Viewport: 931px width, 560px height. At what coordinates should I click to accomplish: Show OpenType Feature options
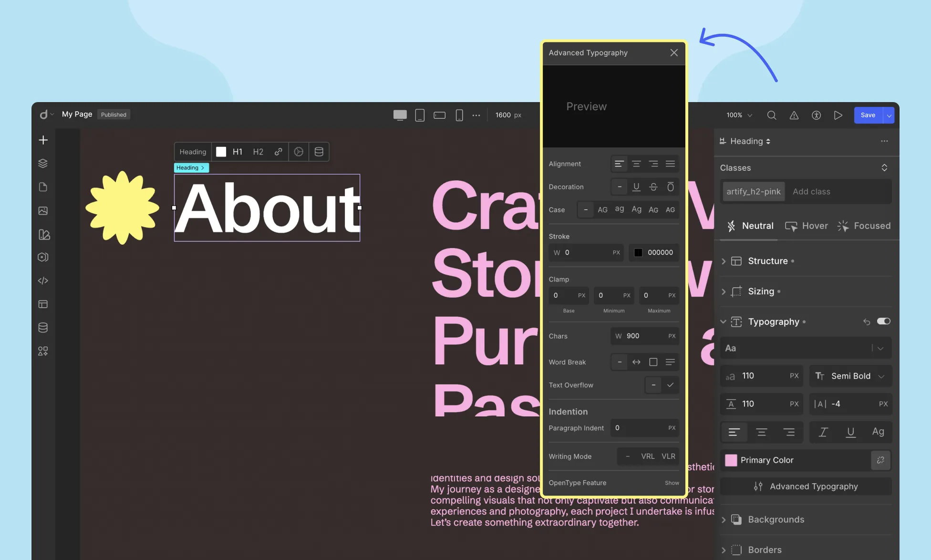click(x=672, y=483)
